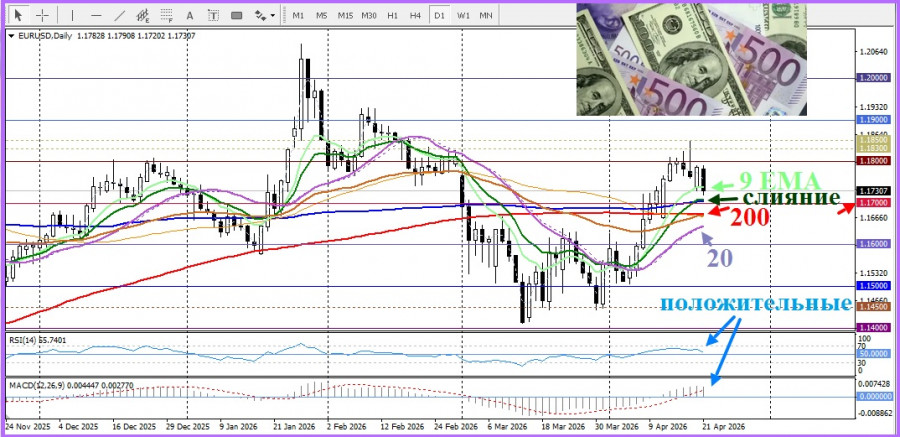Click the dollar and euro banknotes image

point(692,59)
